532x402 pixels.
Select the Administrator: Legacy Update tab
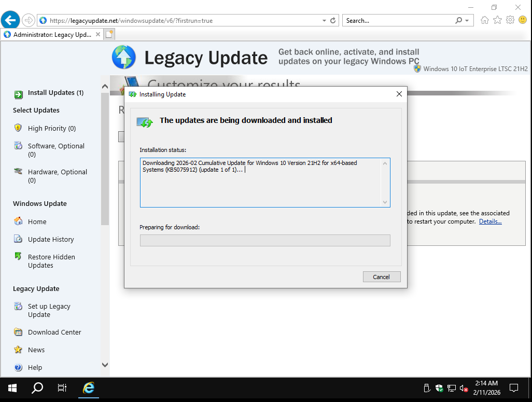tap(52, 34)
